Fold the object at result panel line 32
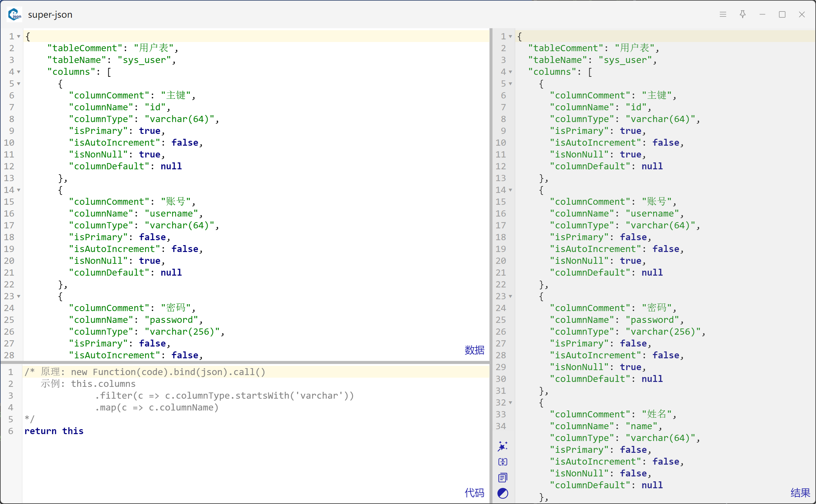 click(510, 403)
